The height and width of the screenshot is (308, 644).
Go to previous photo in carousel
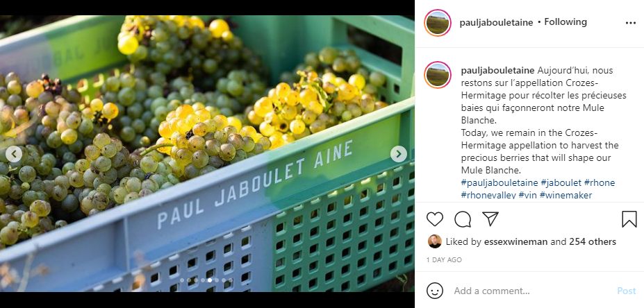14,154
